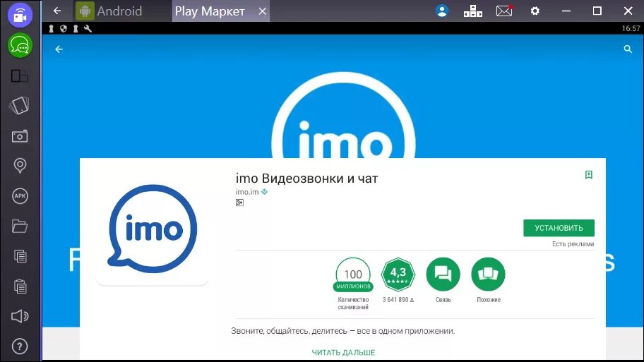Go back using the title bar arrow
This screenshot has height=362, width=644.
pyautogui.click(x=57, y=11)
